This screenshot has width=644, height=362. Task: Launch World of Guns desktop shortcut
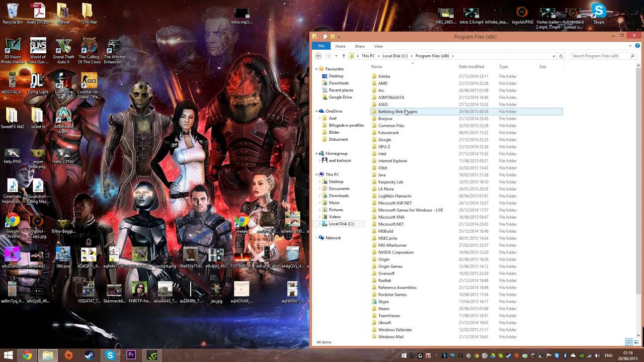tap(38, 51)
